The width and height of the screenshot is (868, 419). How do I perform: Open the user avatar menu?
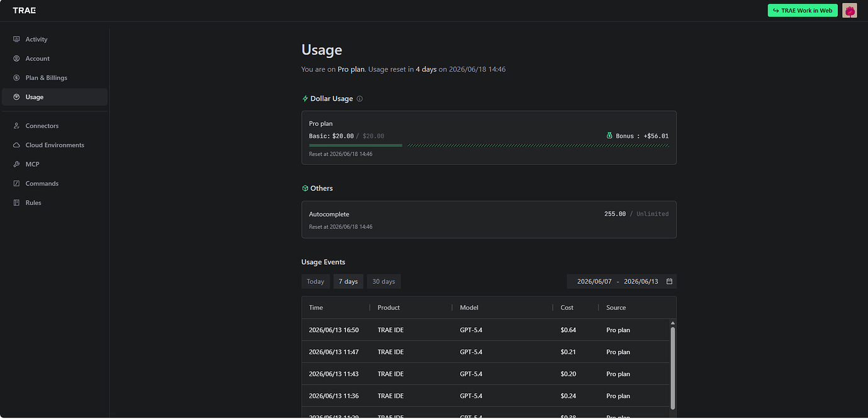click(x=850, y=11)
